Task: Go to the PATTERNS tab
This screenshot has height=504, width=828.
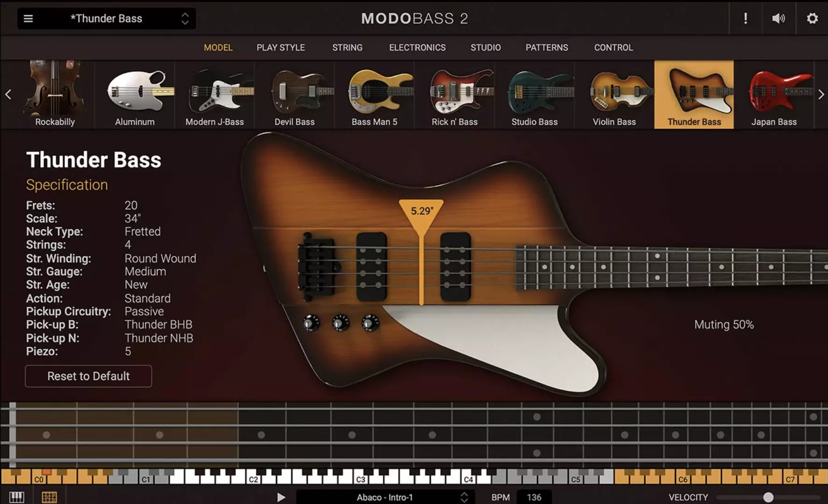Action: pos(546,48)
